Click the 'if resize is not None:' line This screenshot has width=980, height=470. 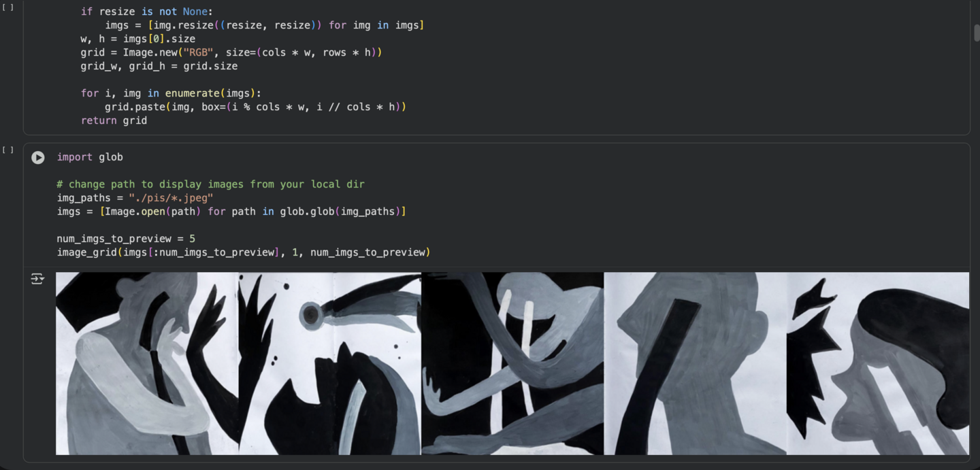pyautogui.click(x=147, y=12)
